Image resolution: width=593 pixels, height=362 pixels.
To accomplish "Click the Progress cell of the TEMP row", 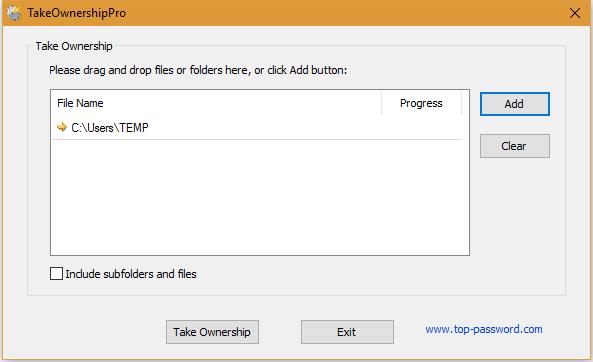I will pos(421,127).
